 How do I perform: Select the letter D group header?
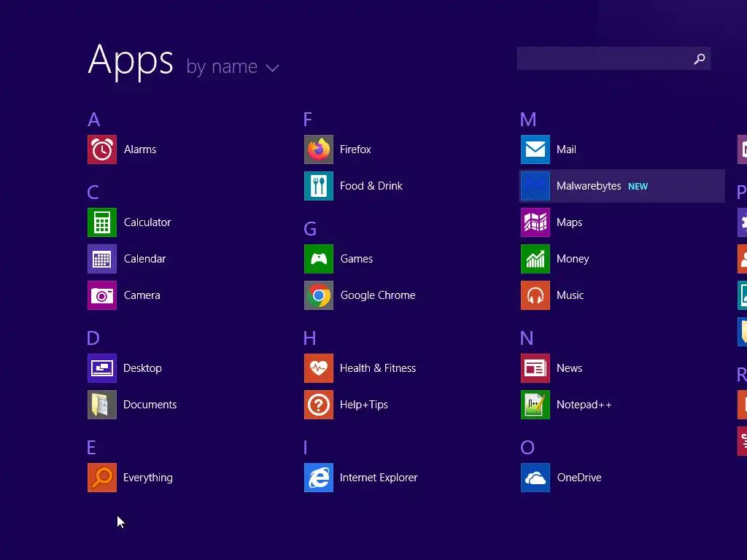tap(93, 338)
